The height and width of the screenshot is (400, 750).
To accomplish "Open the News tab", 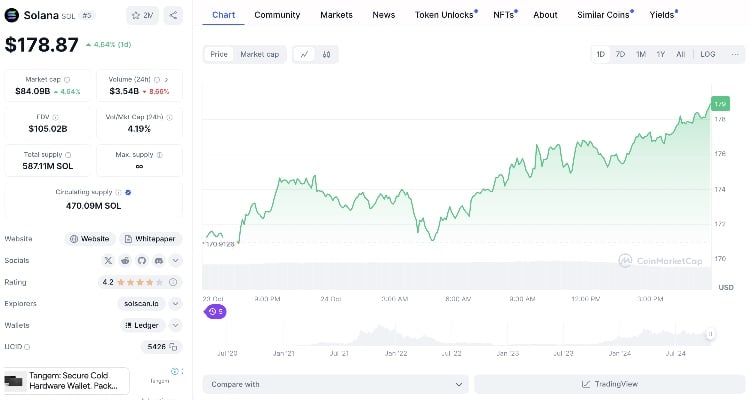I will pos(384,15).
